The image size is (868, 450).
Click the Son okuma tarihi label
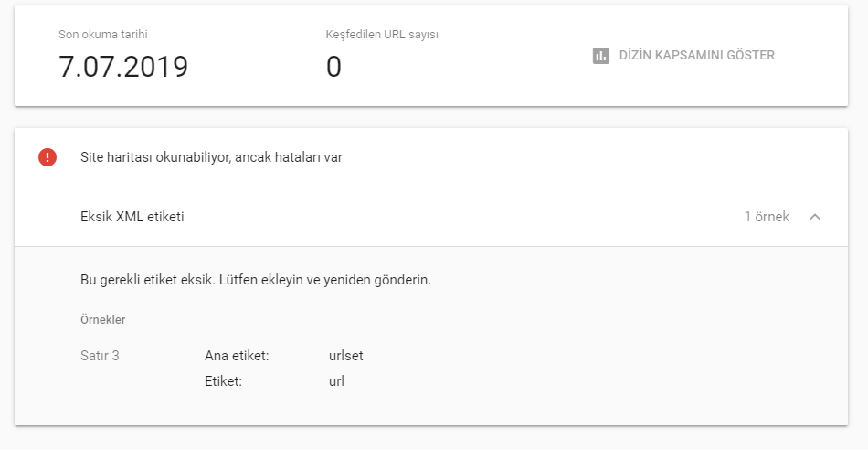pos(103,35)
